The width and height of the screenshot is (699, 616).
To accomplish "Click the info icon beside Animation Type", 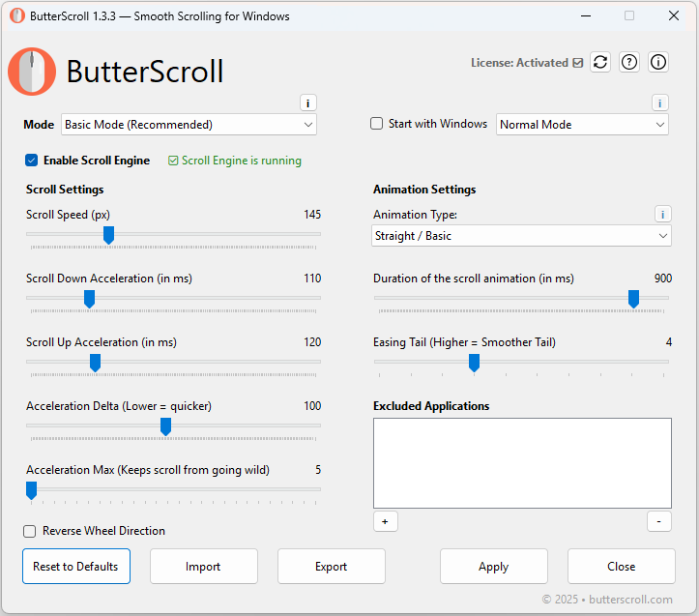I will [x=662, y=214].
